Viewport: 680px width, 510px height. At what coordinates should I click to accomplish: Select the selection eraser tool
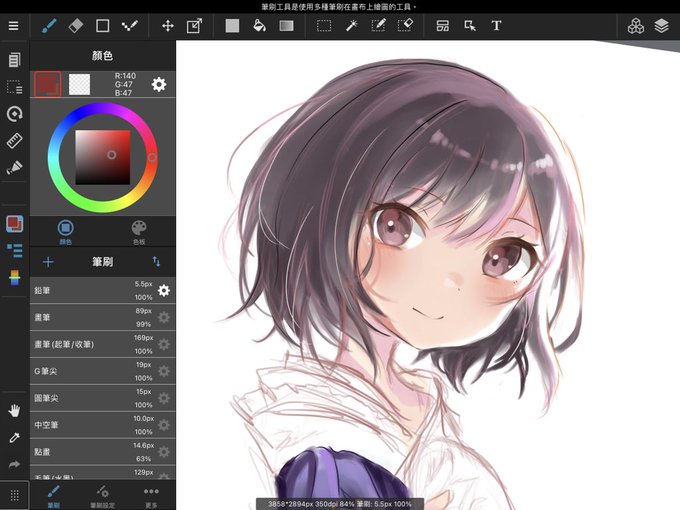[x=405, y=26]
